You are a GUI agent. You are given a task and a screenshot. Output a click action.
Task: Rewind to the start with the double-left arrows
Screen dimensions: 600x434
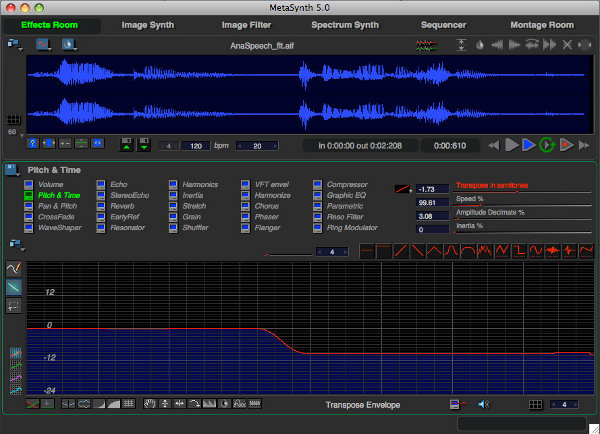[x=494, y=145]
